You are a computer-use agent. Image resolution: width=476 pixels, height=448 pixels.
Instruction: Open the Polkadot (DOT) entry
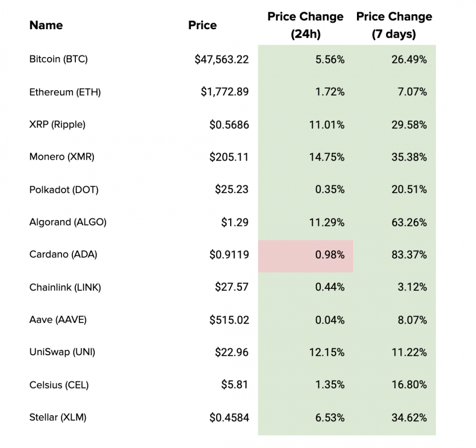click(64, 190)
